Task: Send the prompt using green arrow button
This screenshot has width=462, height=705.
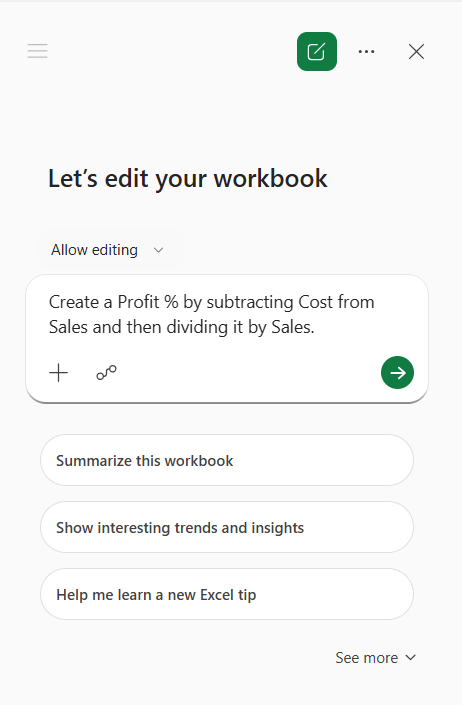Action: tap(397, 373)
